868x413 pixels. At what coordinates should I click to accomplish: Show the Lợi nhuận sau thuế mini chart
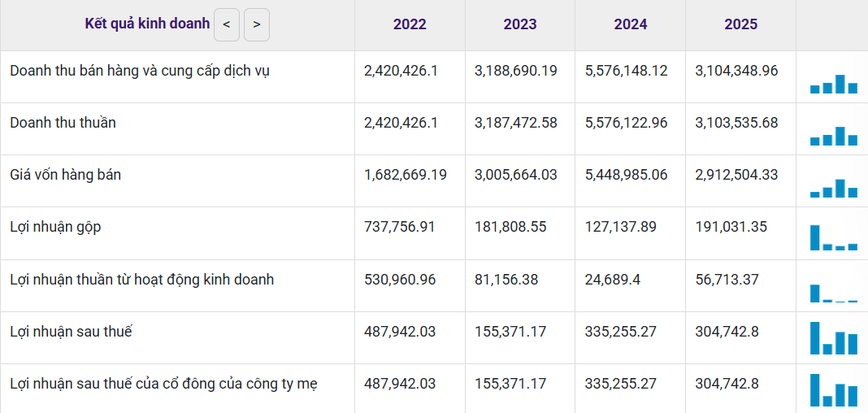[x=834, y=337]
